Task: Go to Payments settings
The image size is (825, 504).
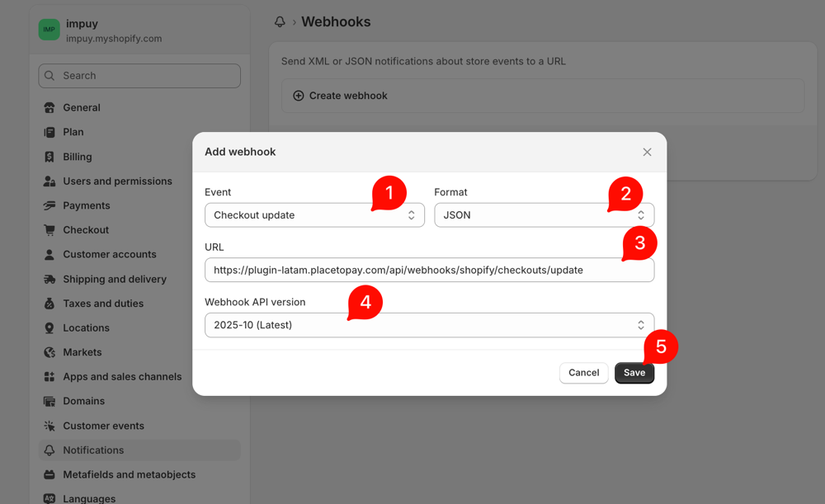Action: click(87, 205)
